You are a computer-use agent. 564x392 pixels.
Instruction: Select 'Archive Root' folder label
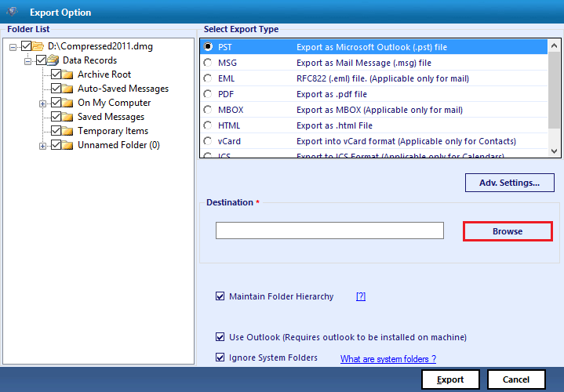[x=104, y=74]
